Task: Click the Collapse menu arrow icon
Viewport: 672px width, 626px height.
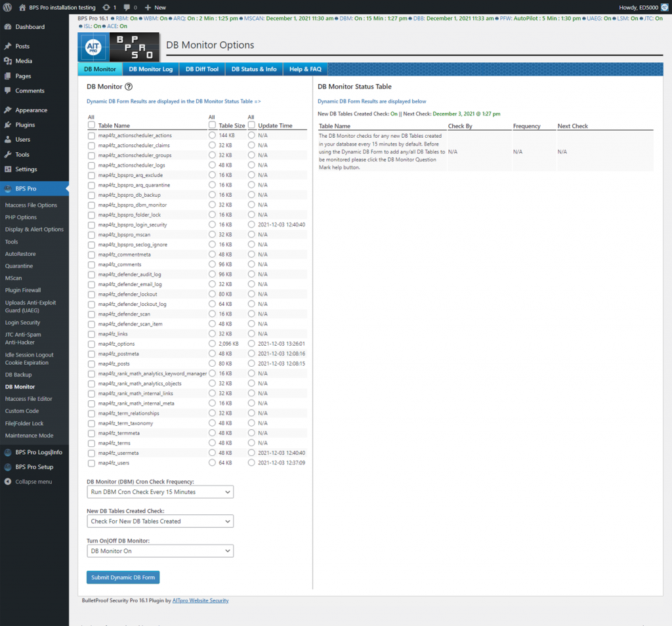Action: 8,482
